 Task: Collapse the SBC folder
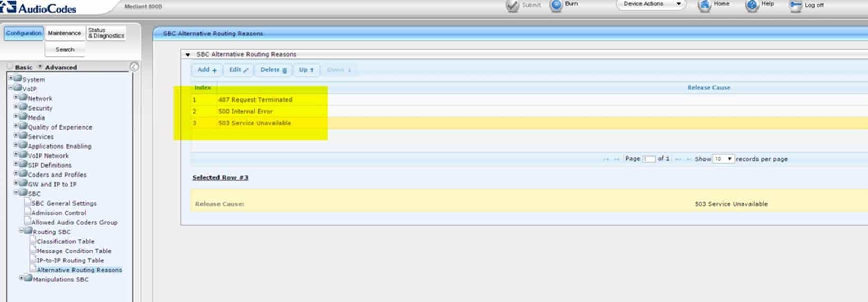pyautogui.click(x=16, y=193)
